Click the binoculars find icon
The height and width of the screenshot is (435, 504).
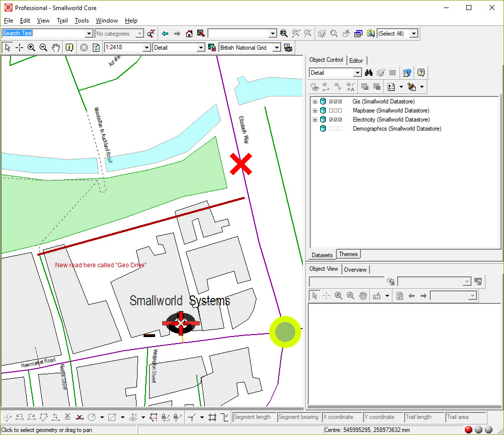coord(369,73)
